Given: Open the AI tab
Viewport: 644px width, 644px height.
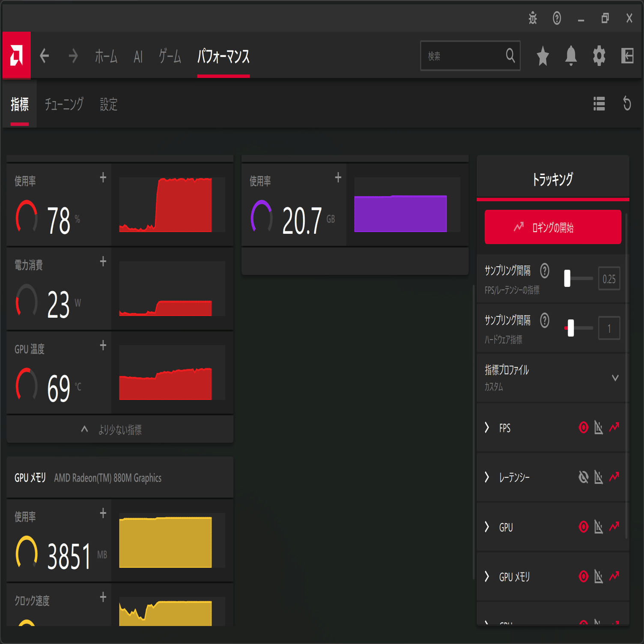Looking at the screenshot, I should tap(138, 56).
